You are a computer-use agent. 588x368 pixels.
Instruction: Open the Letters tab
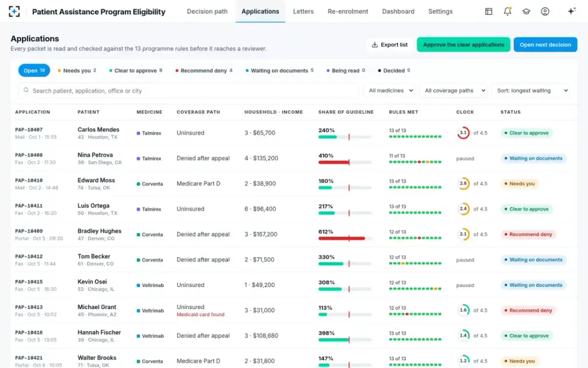pyautogui.click(x=303, y=11)
